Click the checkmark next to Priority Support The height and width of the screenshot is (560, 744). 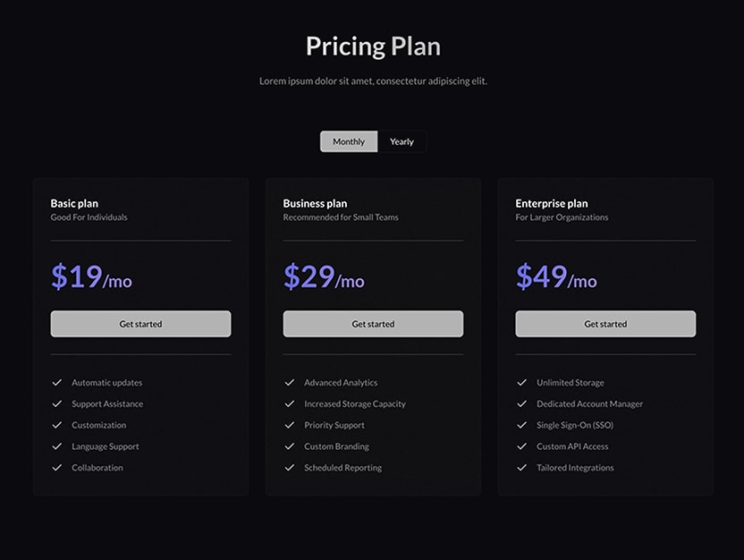click(290, 425)
